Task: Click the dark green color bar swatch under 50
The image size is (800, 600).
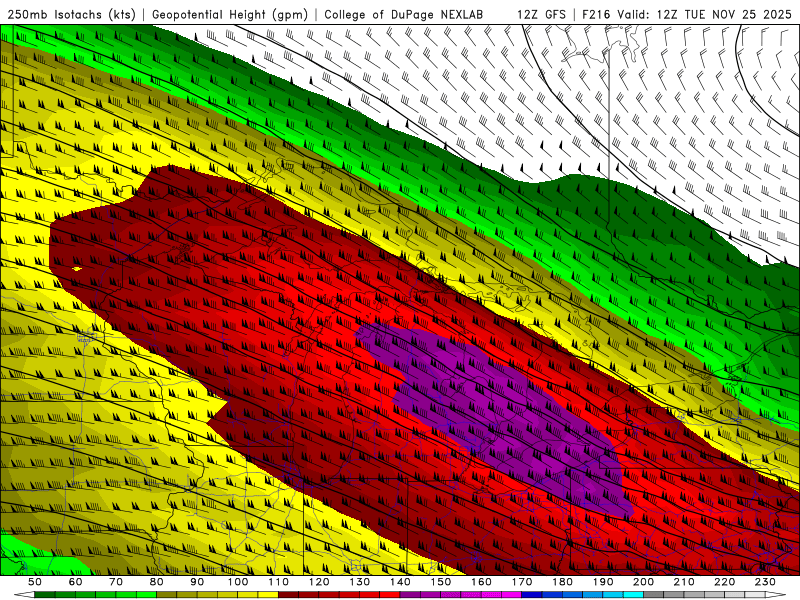Action: tap(44, 595)
